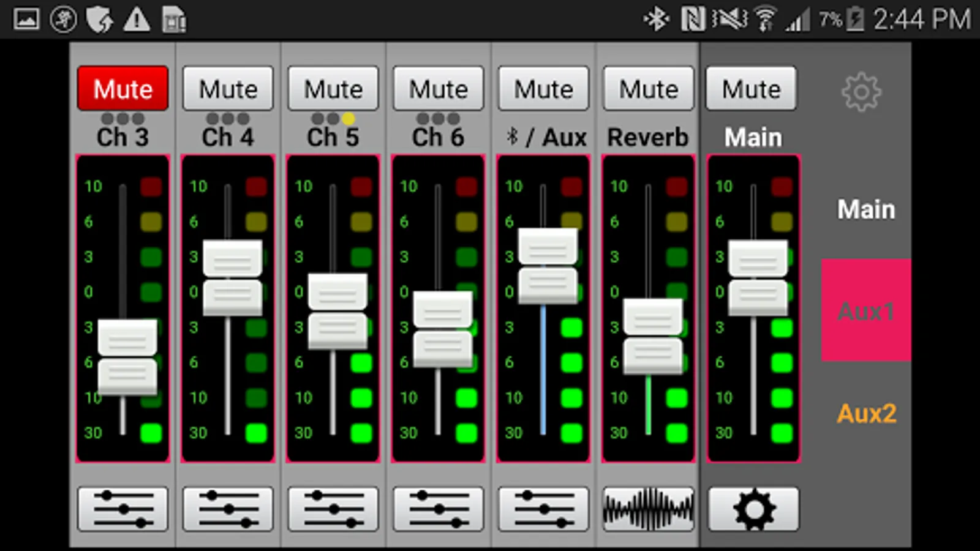Open Reverb waveform effects icon
Screen dimensions: 980x551
(x=648, y=509)
